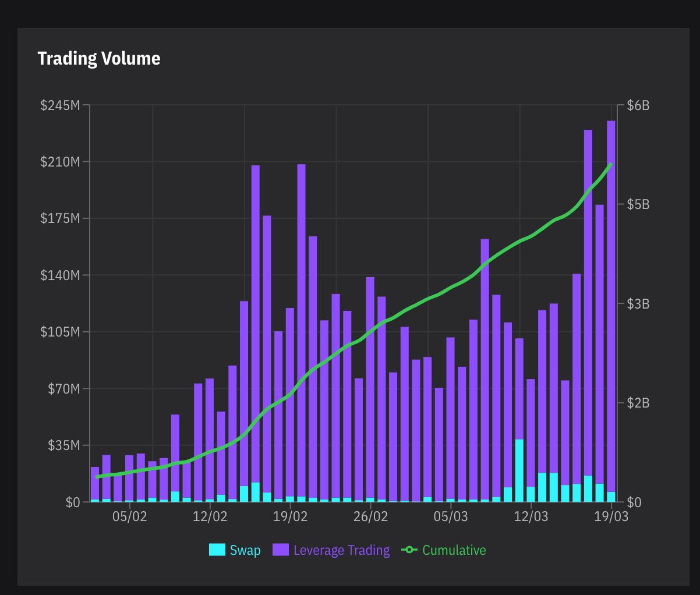
Task: Click the green Cumulative legend line marker
Action: [409, 550]
